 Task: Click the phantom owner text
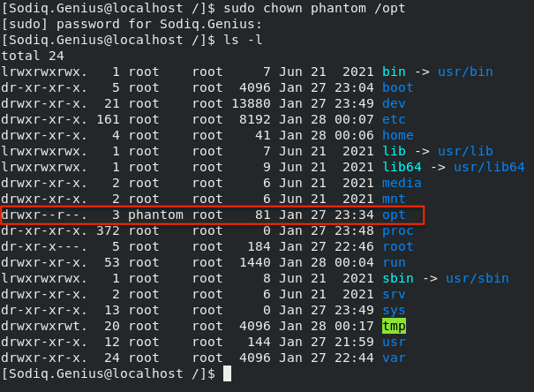155,215
